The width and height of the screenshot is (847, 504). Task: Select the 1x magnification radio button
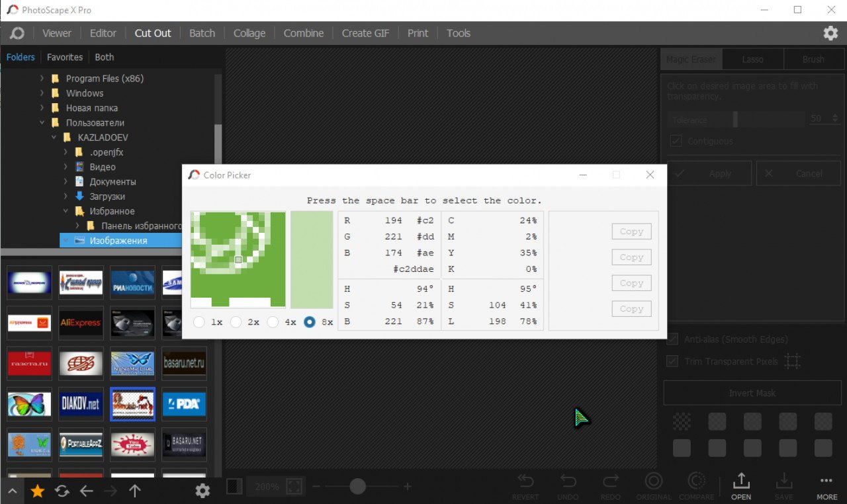(199, 322)
